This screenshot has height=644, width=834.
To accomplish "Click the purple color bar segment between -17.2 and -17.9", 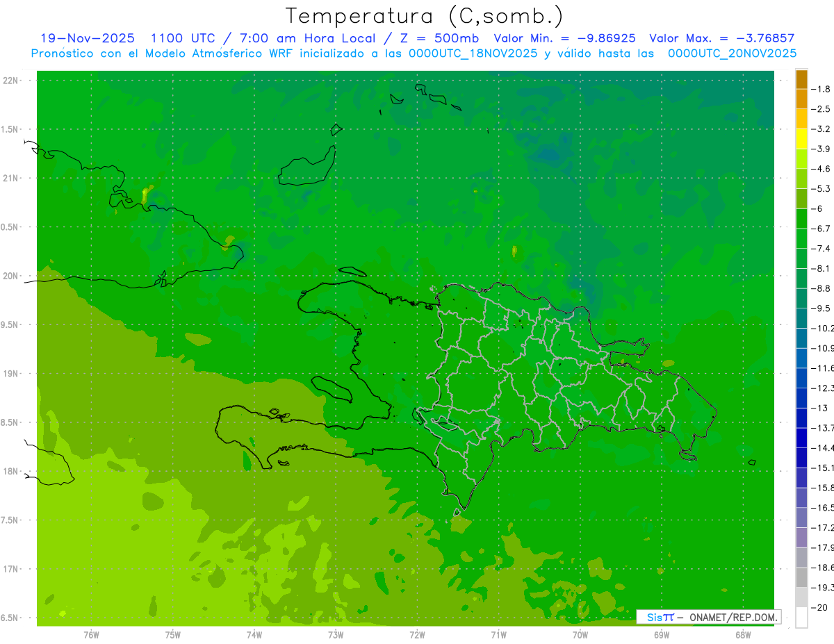I will pyautogui.click(x=801, y=538).
